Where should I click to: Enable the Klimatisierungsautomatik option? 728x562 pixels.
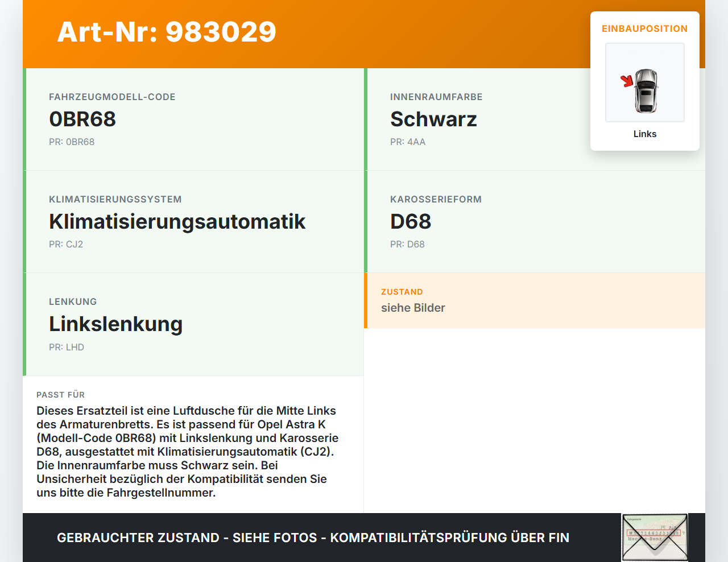click(x=177, y=222)
